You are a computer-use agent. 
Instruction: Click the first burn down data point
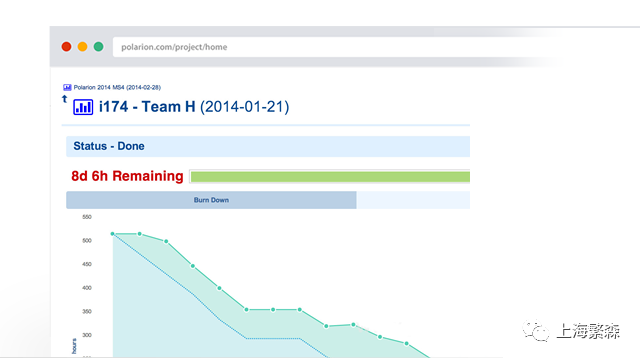[113, 234]
